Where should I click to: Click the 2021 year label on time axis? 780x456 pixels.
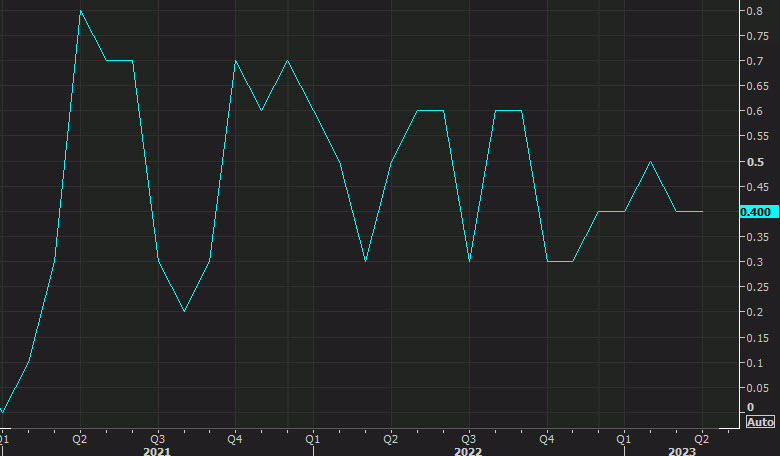(157, 451)
